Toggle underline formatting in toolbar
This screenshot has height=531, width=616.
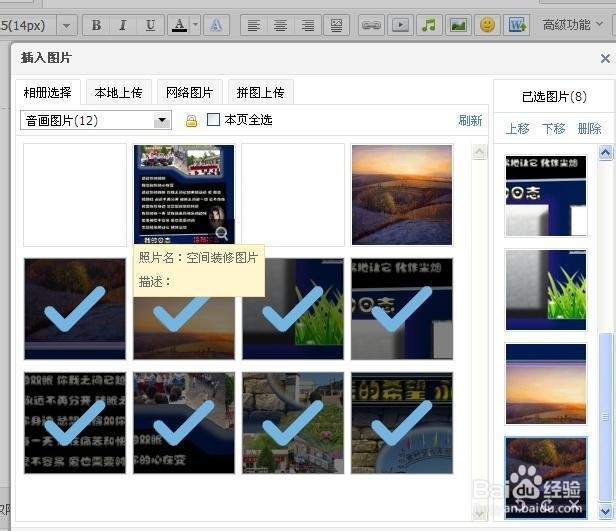(x=150, y=25)
